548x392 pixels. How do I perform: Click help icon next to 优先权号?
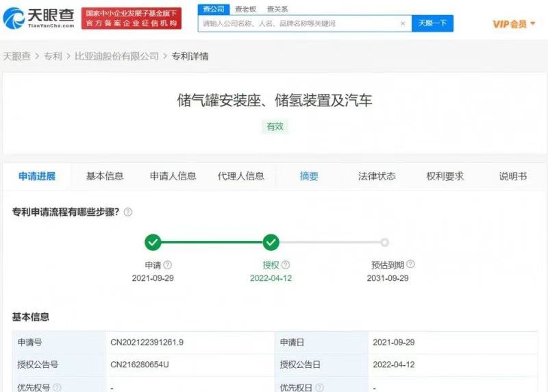point(57,387)
